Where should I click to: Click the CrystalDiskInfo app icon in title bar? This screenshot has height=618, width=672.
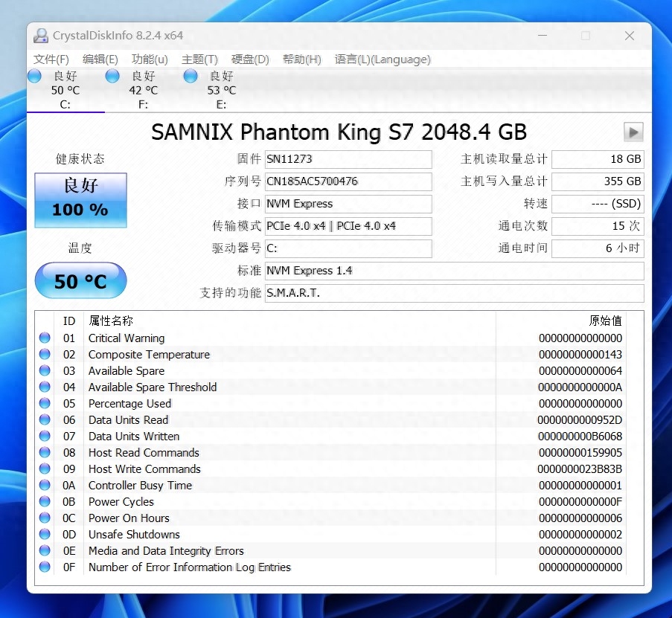[41, 36]
